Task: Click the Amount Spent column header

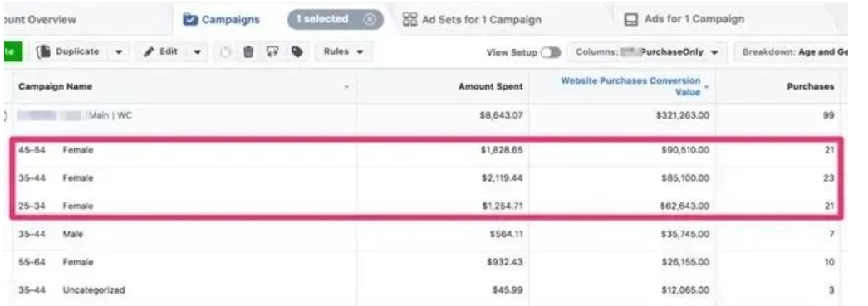Action: (490, 87)
